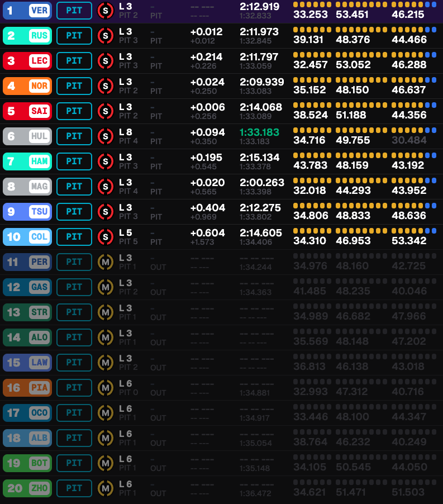Viewport: 443px width, 504px height.
Task: Click Verstappen's 33.253 sector one time
Action: pyautogui.click(x=310, y=15)
